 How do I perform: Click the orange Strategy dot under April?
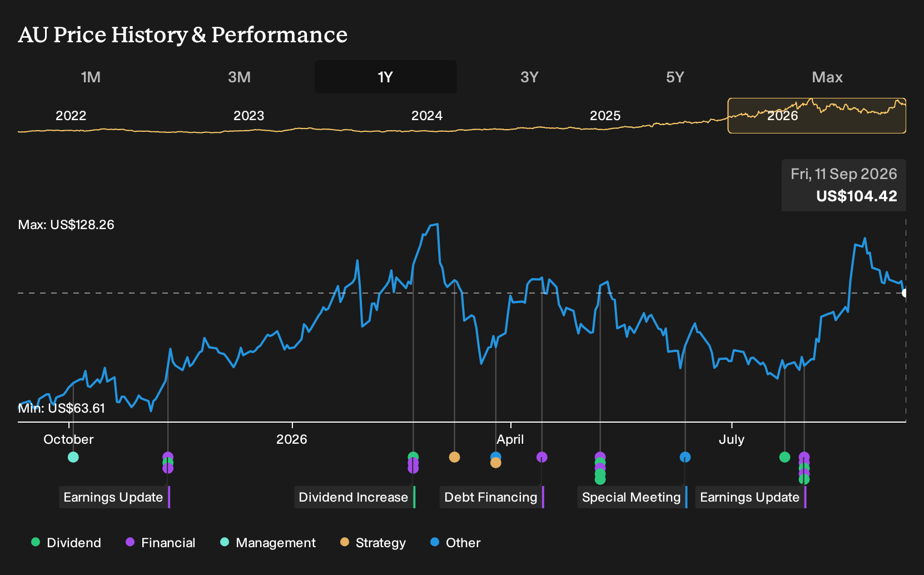pos(496,463)
